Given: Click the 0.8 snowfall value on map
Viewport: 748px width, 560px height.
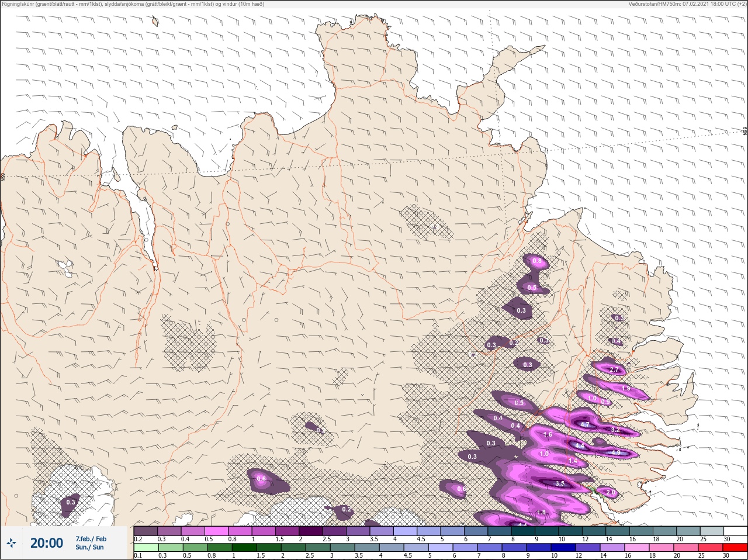Looking at the screenshot, I should (x=537, y=261).
